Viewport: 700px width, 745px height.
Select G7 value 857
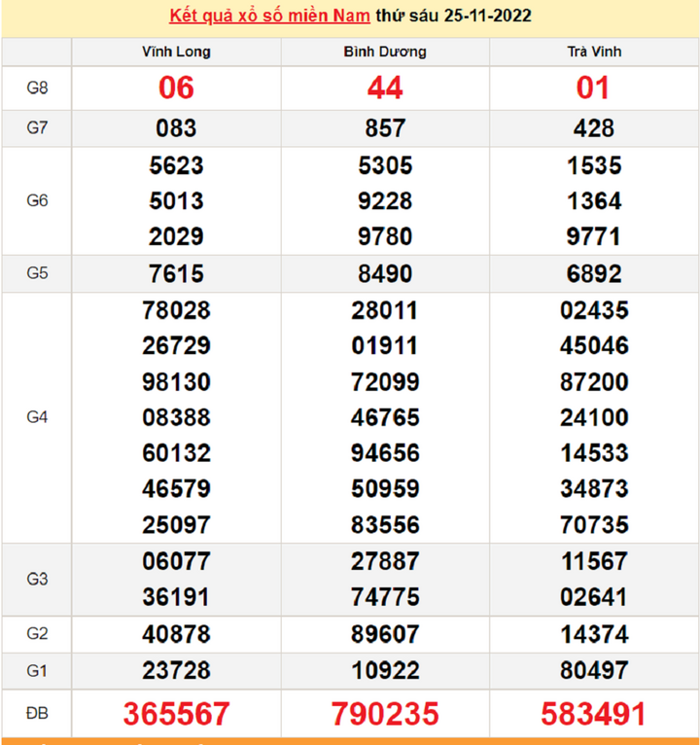385,128
